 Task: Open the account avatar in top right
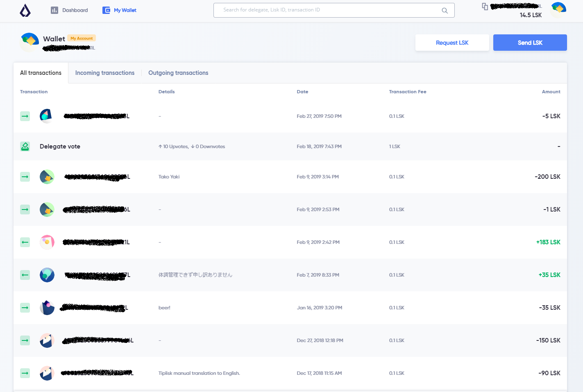click(558, 10)
